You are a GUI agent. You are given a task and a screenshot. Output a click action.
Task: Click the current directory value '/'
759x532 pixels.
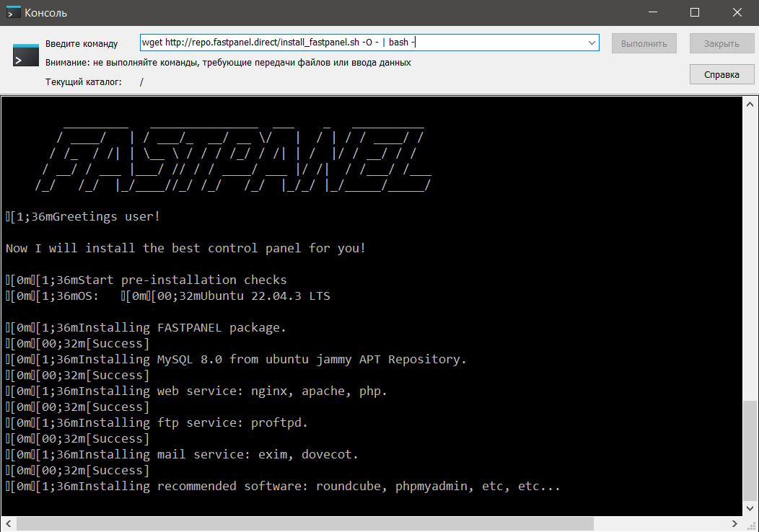pos(141,81)
